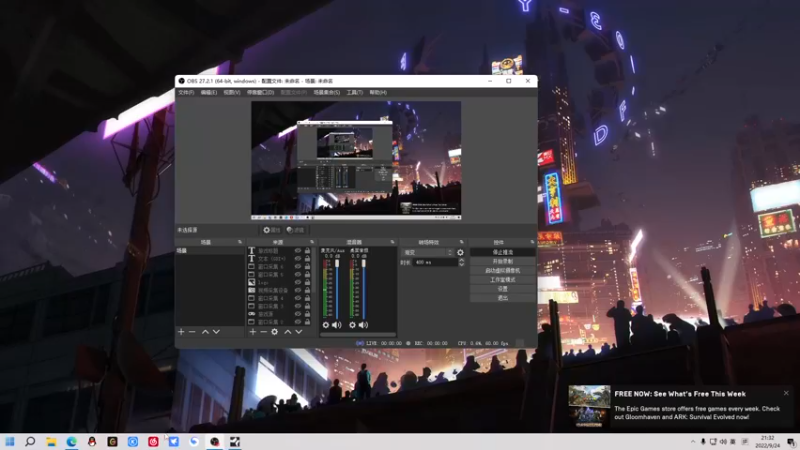Lock the first source in list

pyautogui.click(x=308, y=251)
